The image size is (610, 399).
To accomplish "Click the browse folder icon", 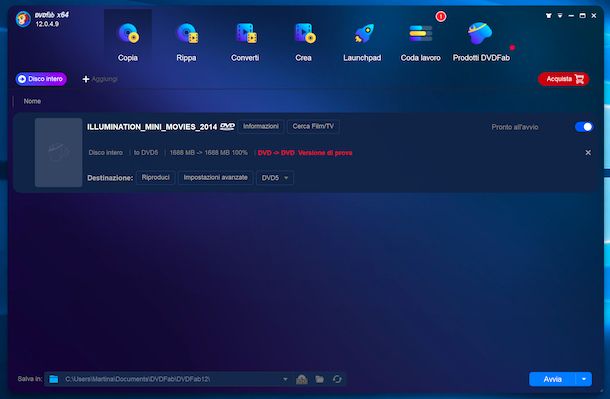I will [320, 379].
